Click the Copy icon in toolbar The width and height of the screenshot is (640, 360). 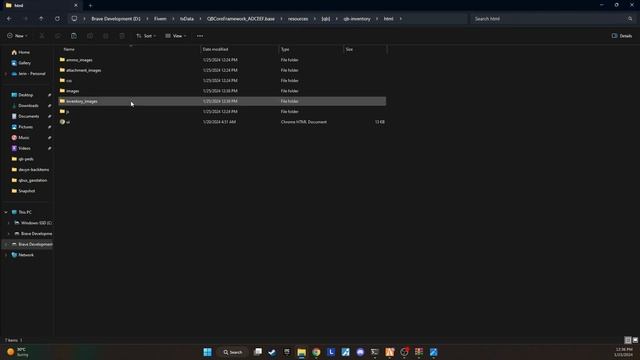tap(58, 36)
